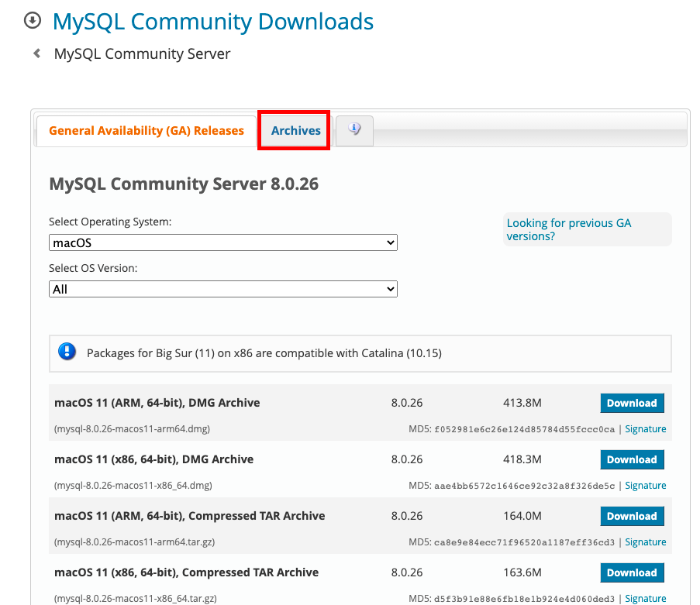
Task: Download macOS 11 ARM DMG Archive
Action: click(x=632, y=403)
